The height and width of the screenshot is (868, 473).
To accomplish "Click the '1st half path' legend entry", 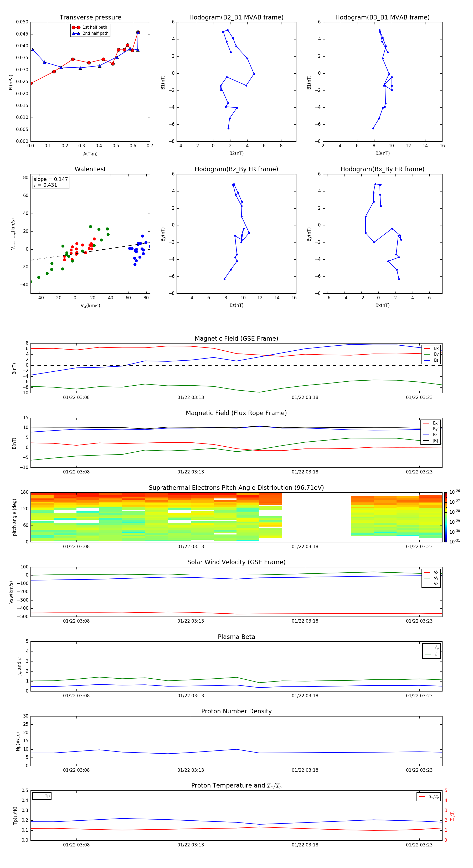I will click(90, 27).
